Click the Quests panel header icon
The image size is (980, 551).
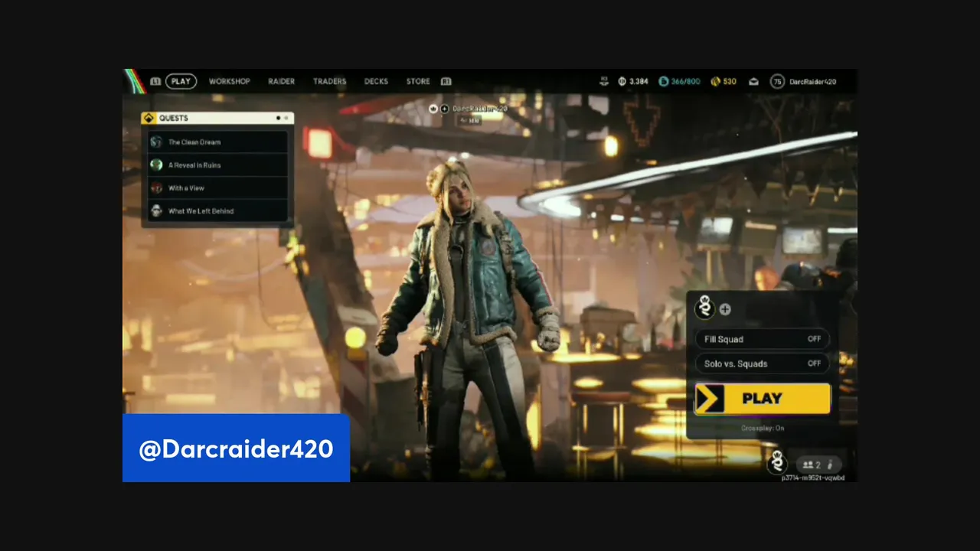click(149, 118)
